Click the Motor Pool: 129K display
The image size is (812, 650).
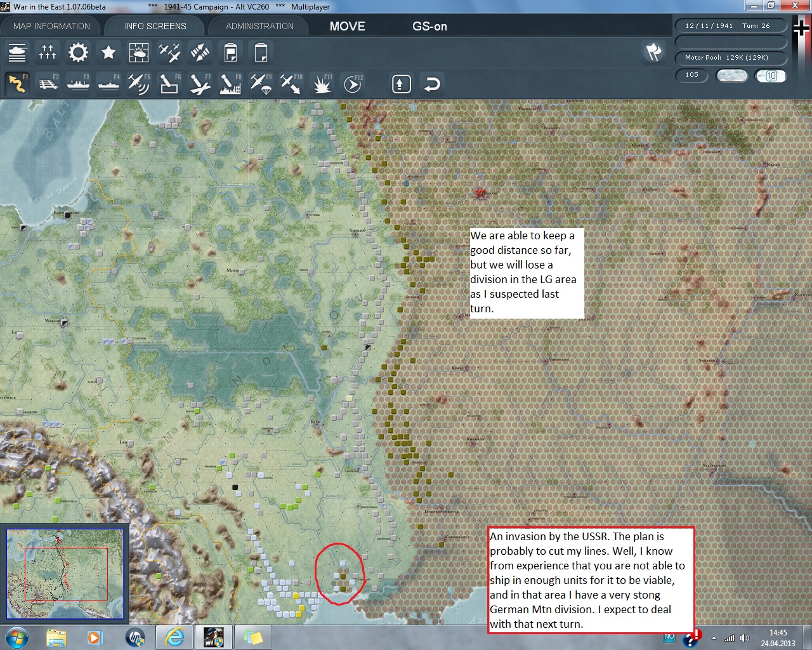[x=730, y=58]
